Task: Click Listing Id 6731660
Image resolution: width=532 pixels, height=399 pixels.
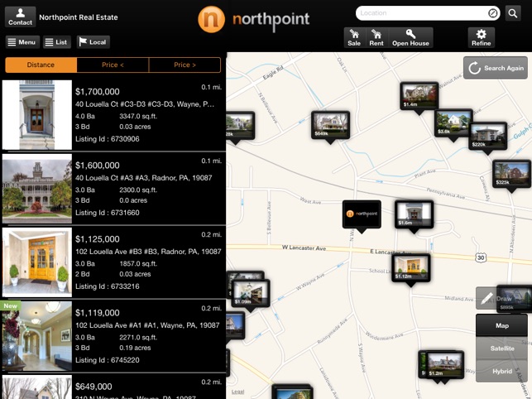Action: click(108, 213)
